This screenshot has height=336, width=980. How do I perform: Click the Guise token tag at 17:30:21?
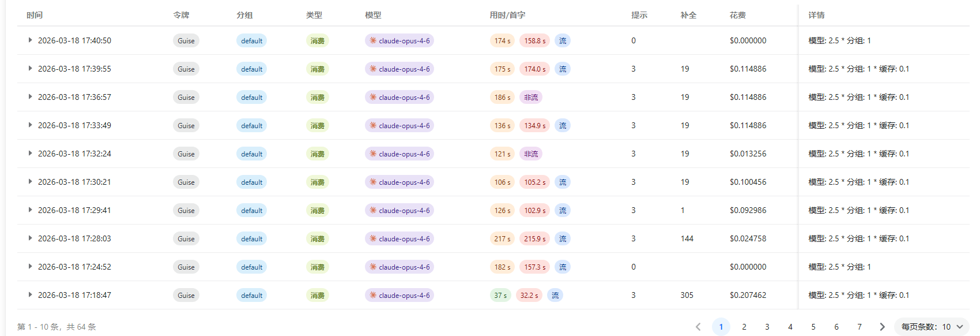click(186, 182)
